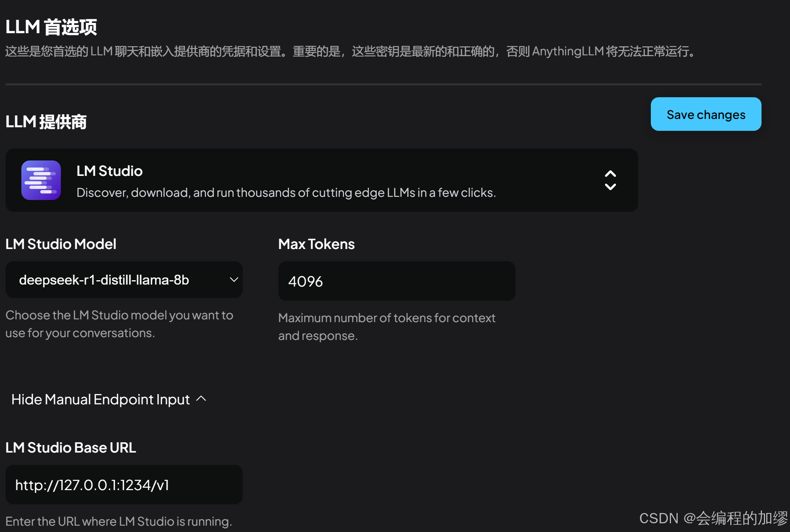Image resolution: width=790 pixels, height=532 pixels.
Task: Click the Max Tokens field showing 4096
Action: 396,281
